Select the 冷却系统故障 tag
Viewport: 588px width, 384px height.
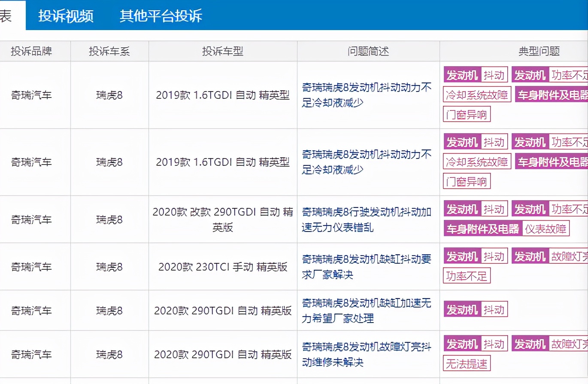pyautogui.click(x=476, y=94)
